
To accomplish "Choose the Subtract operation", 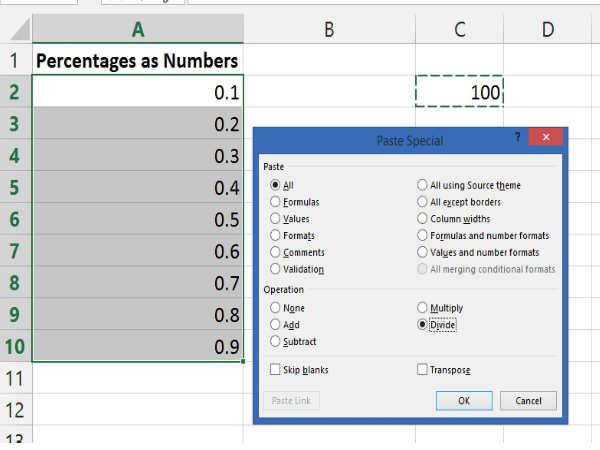I will [x=276, y=342].
